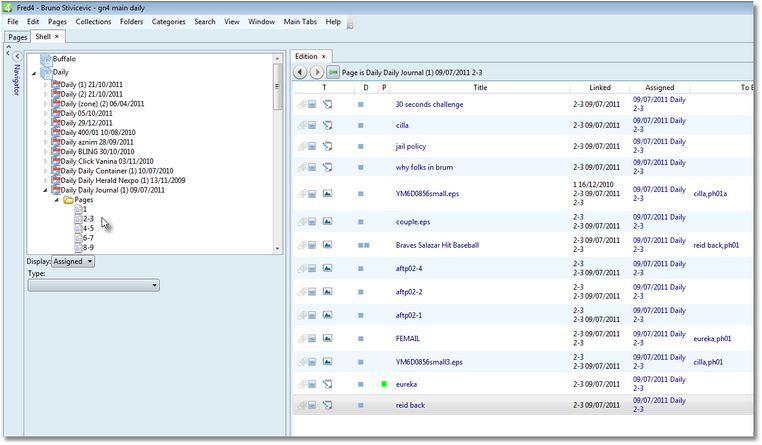Click the Buffalo title icon in the tree
The image size is (762, 445).
coord(46,59)
